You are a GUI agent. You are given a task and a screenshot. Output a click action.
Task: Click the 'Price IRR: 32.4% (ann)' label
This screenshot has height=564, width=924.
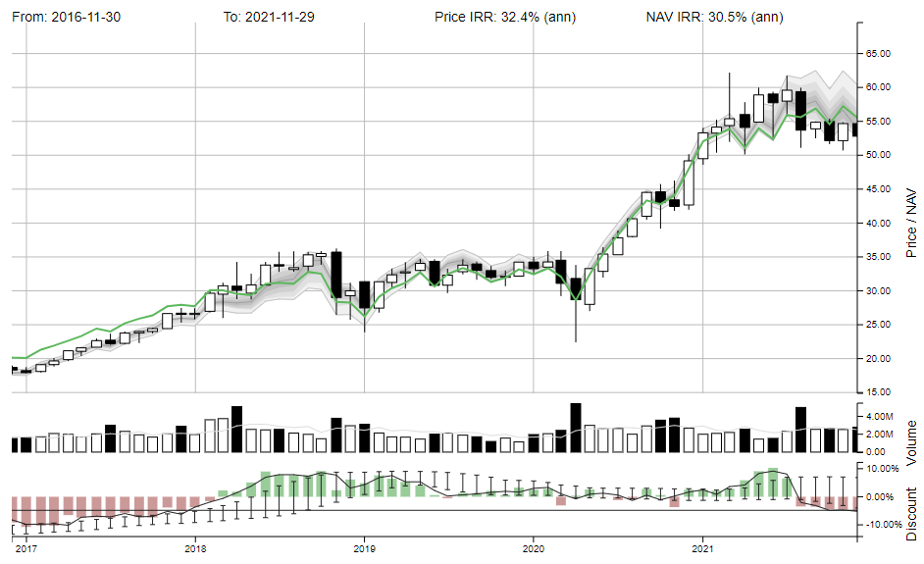point(505,17)
